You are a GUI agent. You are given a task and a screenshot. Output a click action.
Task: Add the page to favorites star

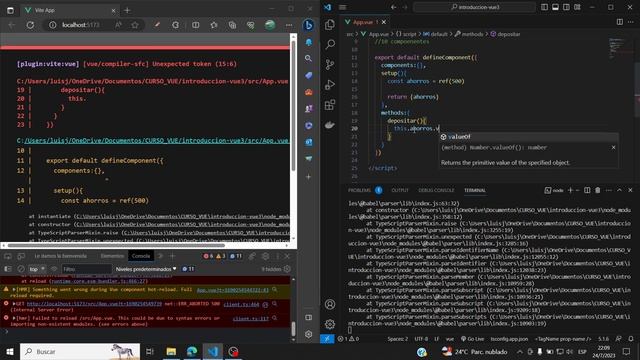pyautogui.click(x=135, y=25)
